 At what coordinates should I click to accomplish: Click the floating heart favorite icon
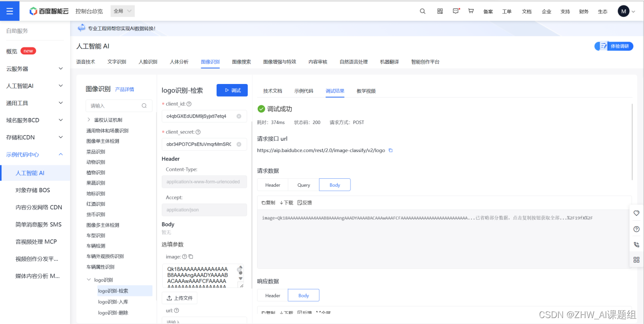coord(636,213)
